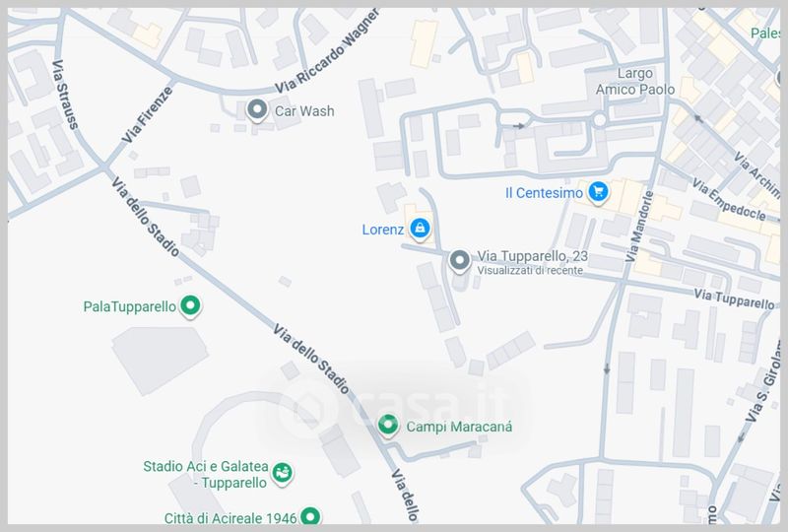Open the Lorenz place label
This screenshot has width=788, height=532.
point(383,230)
